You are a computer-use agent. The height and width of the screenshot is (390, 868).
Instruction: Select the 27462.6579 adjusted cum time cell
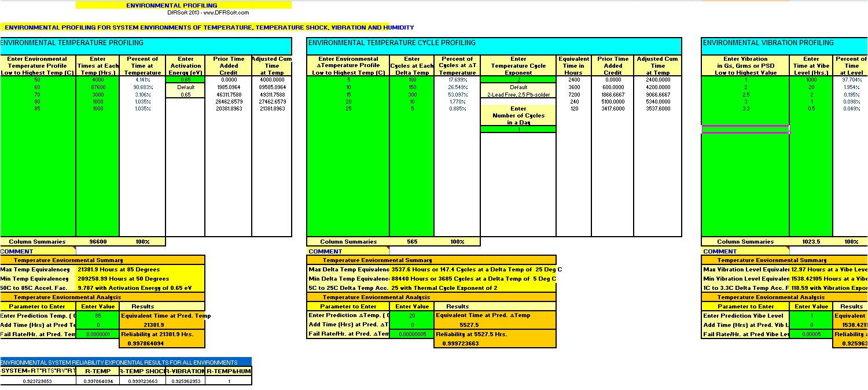pos(271,101)
